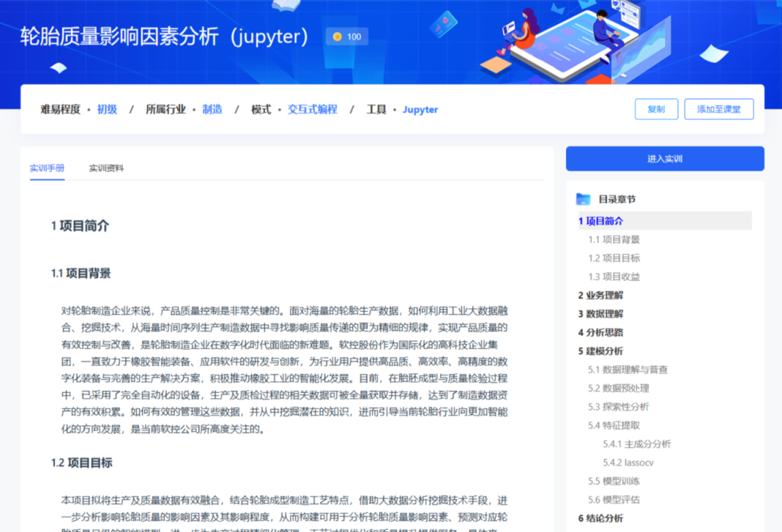782x532 pixels.
Task: Switch to the 实训手册 tab
Action: click(47, 168)
